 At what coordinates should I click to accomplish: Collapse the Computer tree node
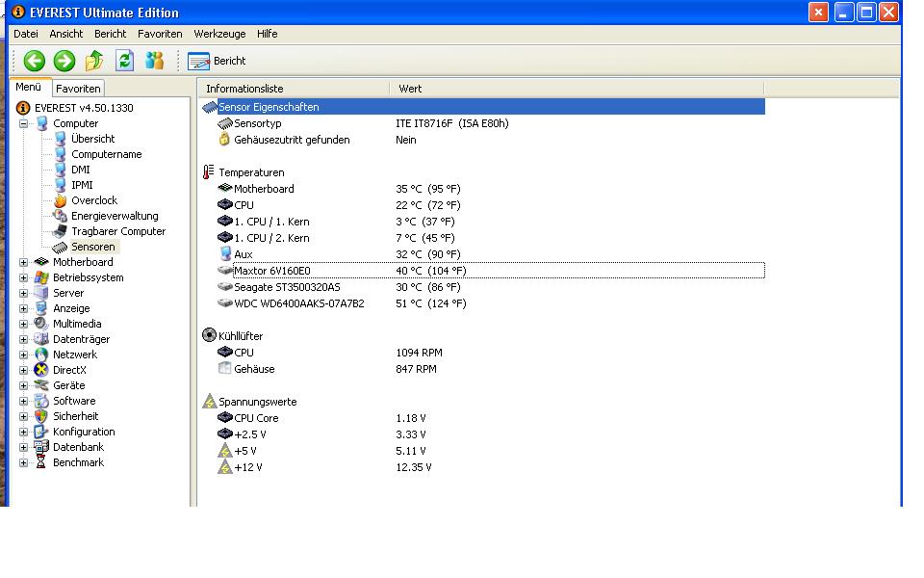pyautogui.click(x=23, y=123)
